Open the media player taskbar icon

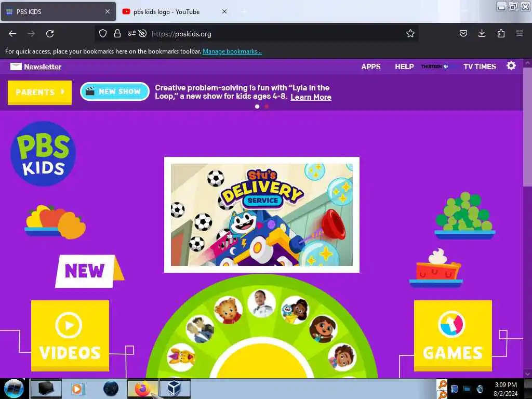[77, 389]
